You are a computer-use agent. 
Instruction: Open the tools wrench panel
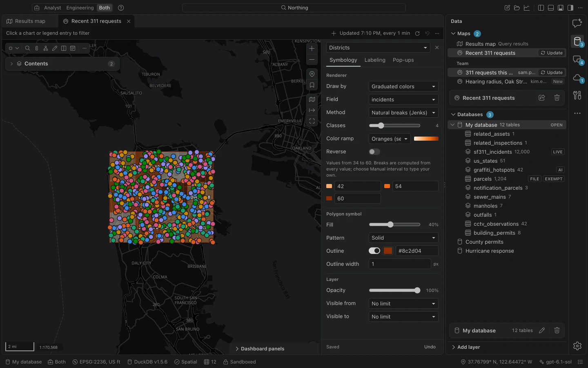577,95
